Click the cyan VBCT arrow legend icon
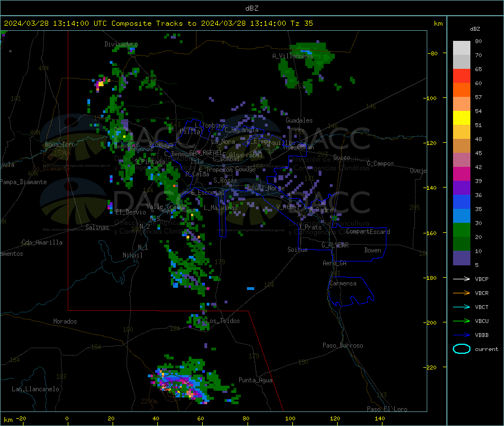This screenshot has height=426, width=504. (461, 307)
